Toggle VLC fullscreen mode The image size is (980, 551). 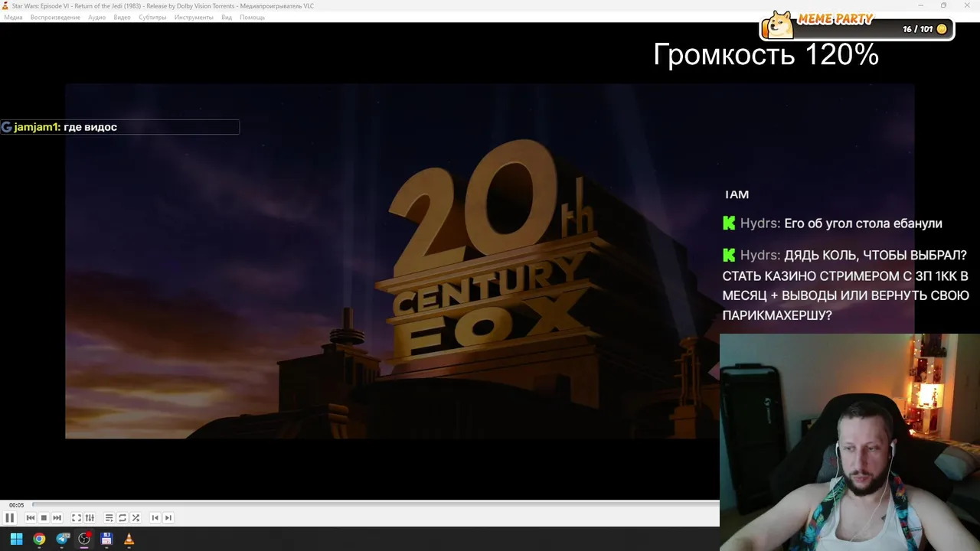(x=77, y=518)
